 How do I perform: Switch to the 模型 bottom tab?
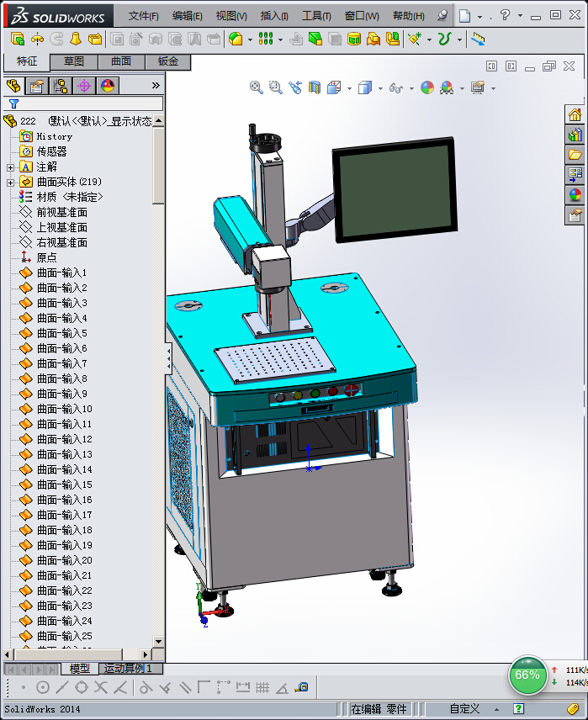(x=79, y=668)
